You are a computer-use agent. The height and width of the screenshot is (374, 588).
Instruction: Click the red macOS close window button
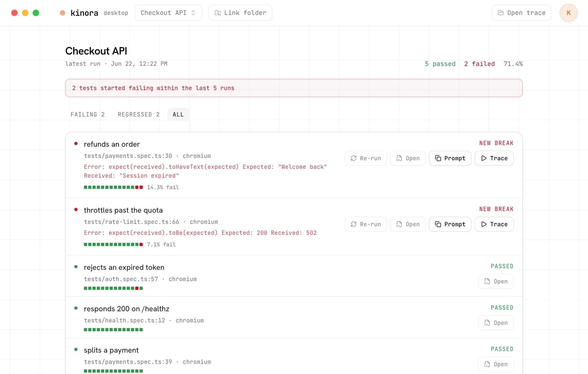14,13
